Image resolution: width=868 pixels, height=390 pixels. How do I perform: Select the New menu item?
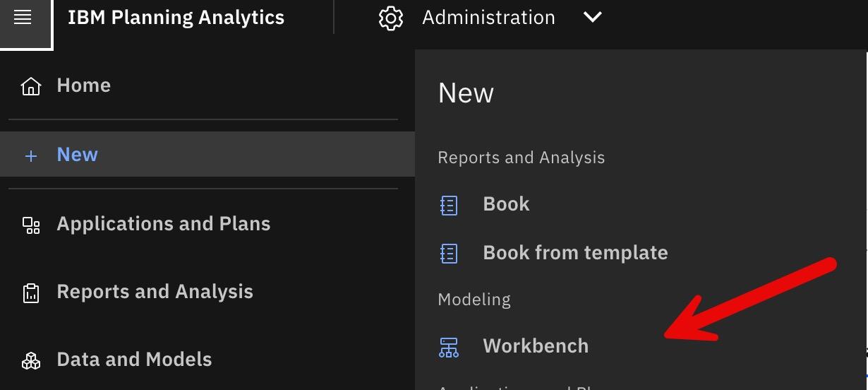coord(207,154)
